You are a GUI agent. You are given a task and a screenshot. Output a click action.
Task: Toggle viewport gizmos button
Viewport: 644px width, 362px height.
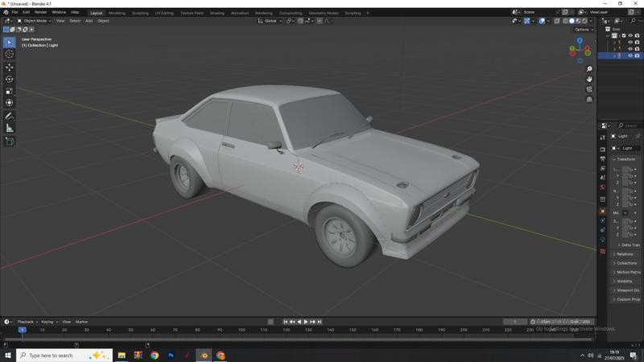[x=526, y=21]
